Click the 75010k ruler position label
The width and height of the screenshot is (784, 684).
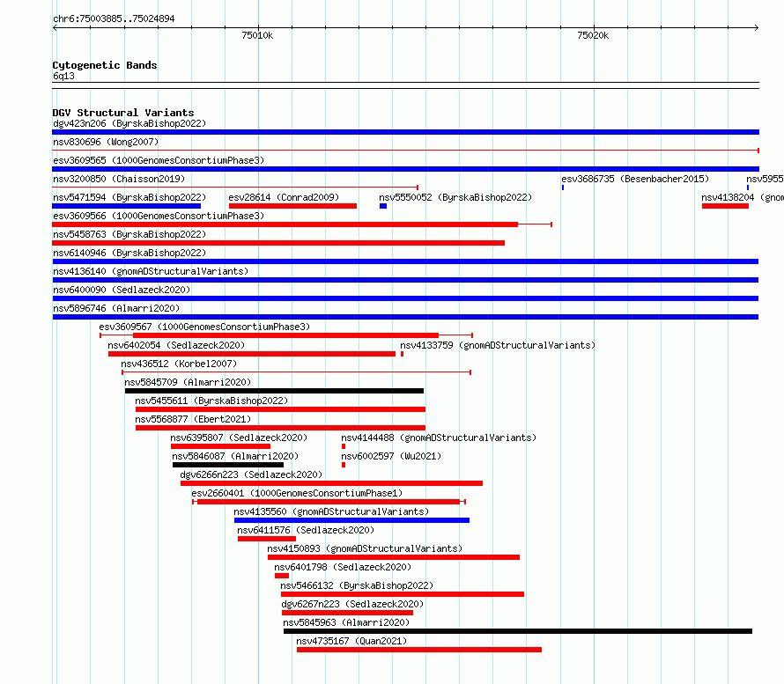257,35
